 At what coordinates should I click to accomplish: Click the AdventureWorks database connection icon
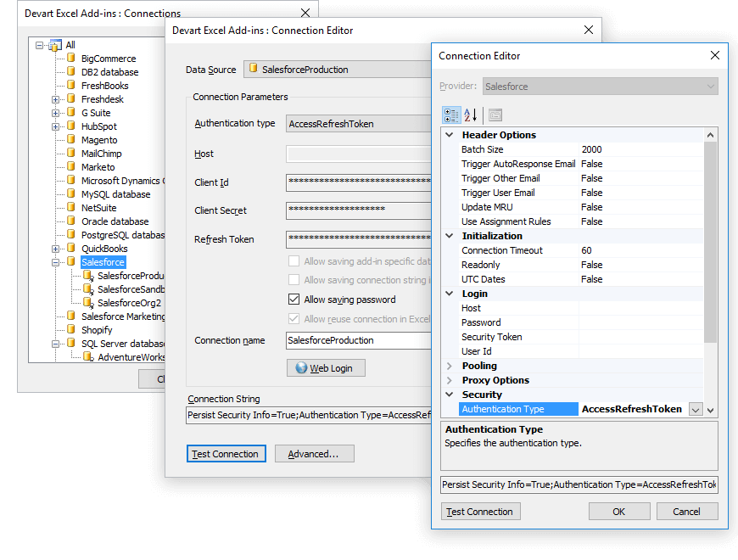click(87, 356)
